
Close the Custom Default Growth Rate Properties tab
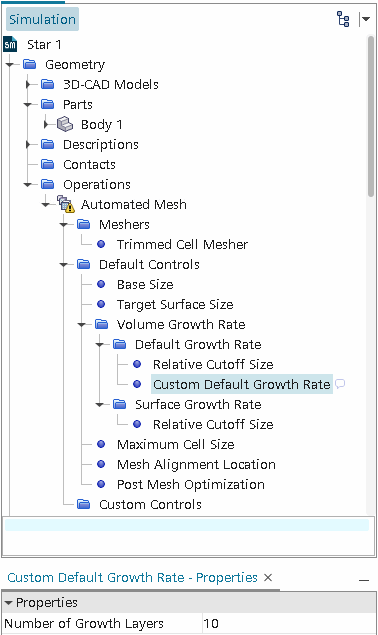268,577
